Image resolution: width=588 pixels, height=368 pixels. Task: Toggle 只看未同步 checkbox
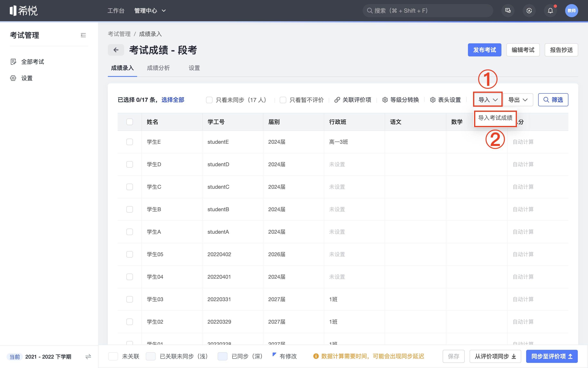pyautogui.click(x=209, y=100)
